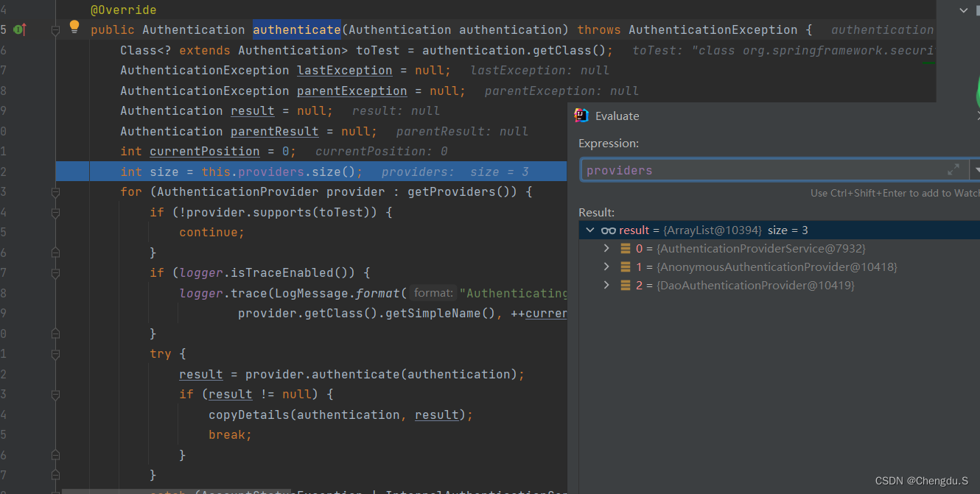Fold the try block

(x=55, y=354)
